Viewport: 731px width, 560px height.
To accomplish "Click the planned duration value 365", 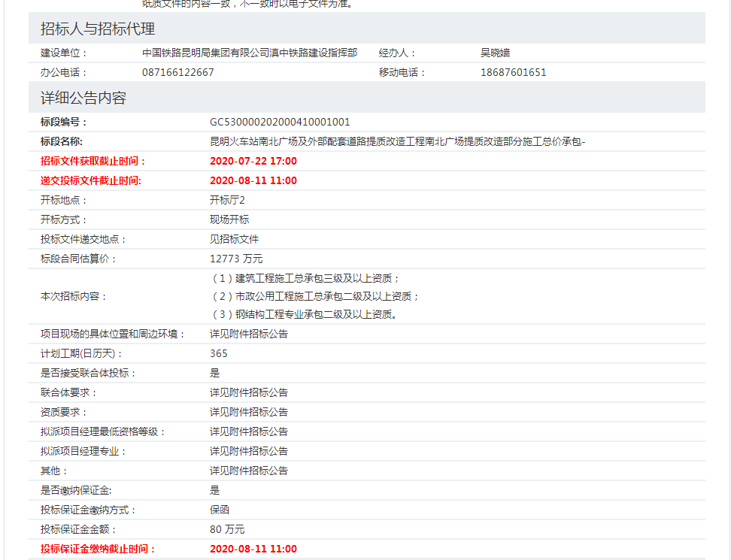I will click(x=219, y=353).
